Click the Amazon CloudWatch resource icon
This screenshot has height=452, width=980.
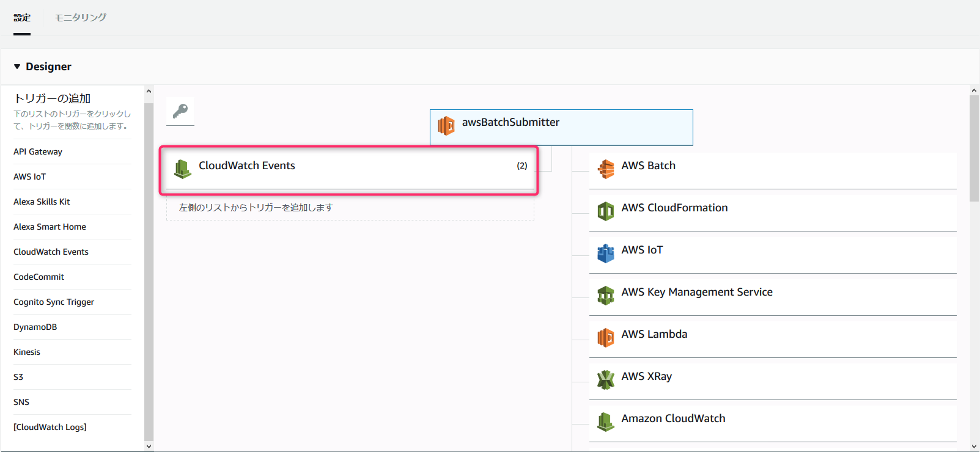tap(606, 422)
